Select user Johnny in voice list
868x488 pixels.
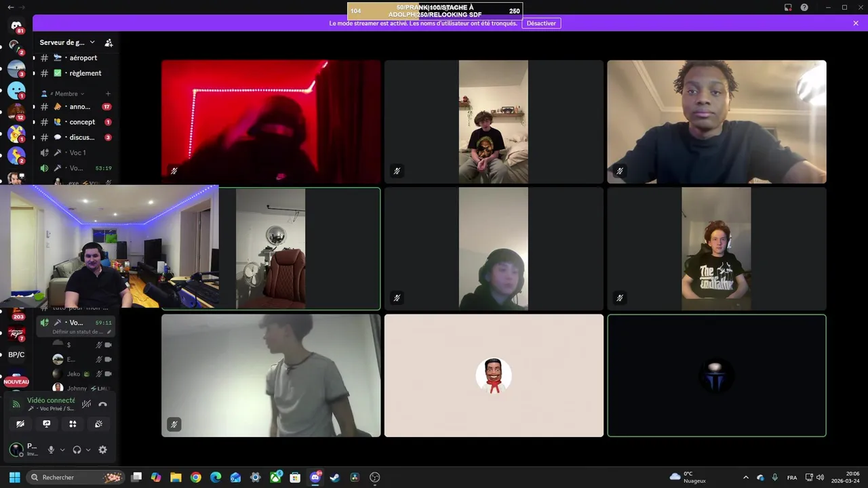point(81,388)
